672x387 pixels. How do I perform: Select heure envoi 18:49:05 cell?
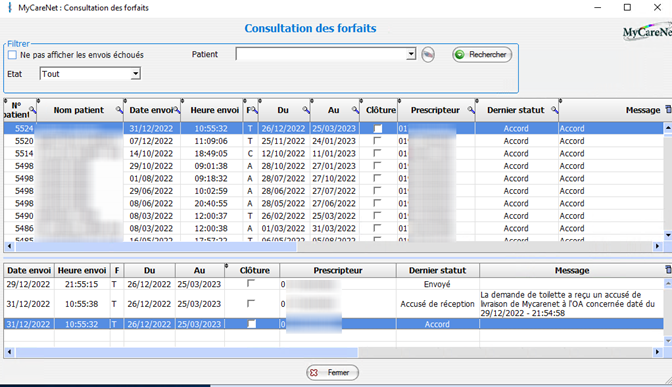click(x=211, y=153)
